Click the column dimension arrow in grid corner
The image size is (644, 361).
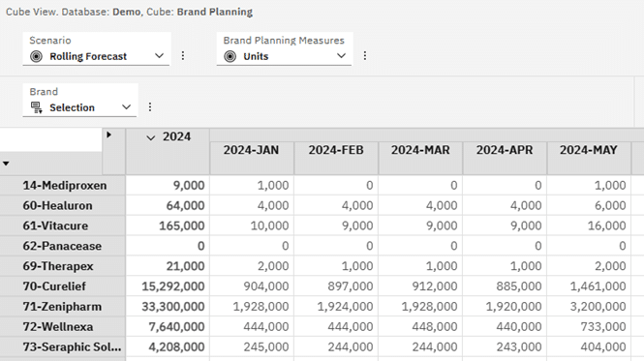coord(108,135)
